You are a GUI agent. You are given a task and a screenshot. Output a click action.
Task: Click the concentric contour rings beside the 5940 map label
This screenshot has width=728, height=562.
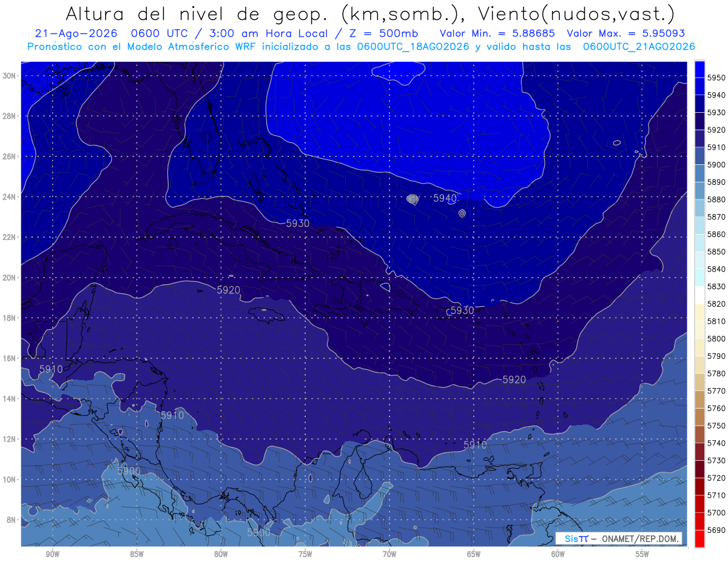pyautogui.click(x=413, y=199)
